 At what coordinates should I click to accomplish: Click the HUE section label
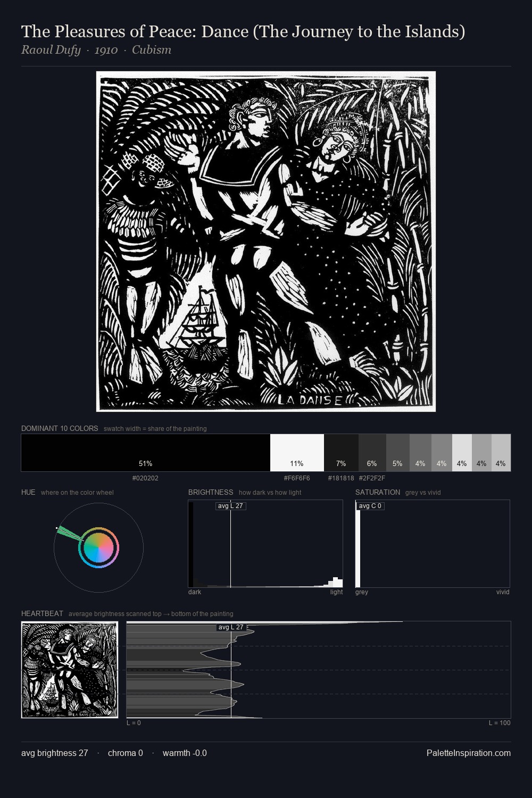click(28, 492)
